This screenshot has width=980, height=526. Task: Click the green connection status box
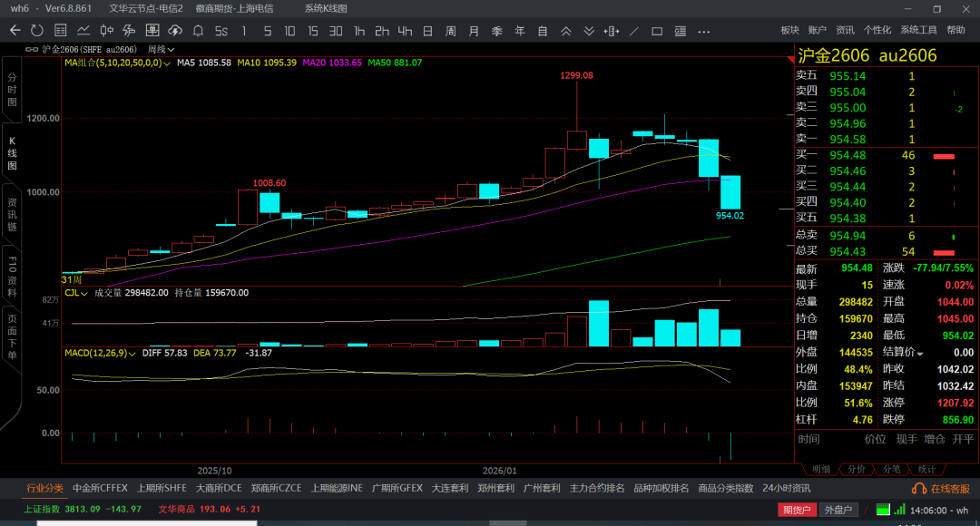pos(883,510)
